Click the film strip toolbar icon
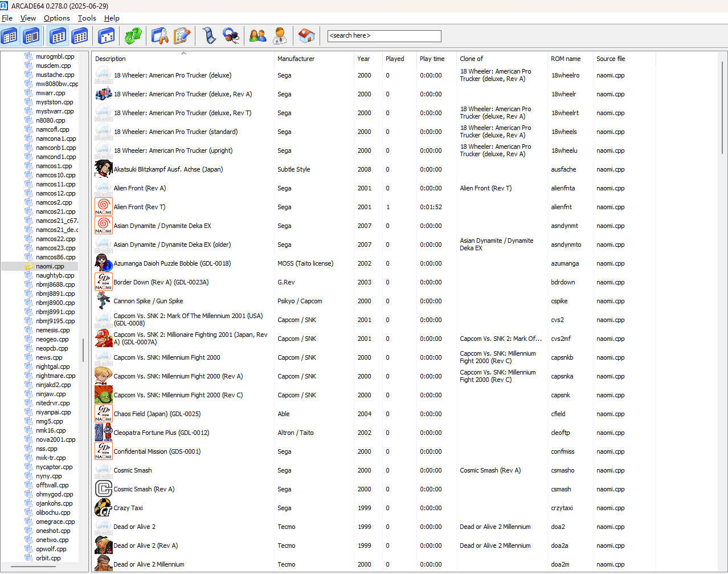 point(210,36)
